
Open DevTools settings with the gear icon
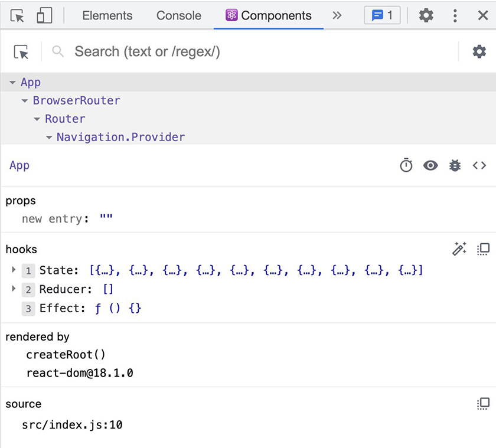pos(426,15)
